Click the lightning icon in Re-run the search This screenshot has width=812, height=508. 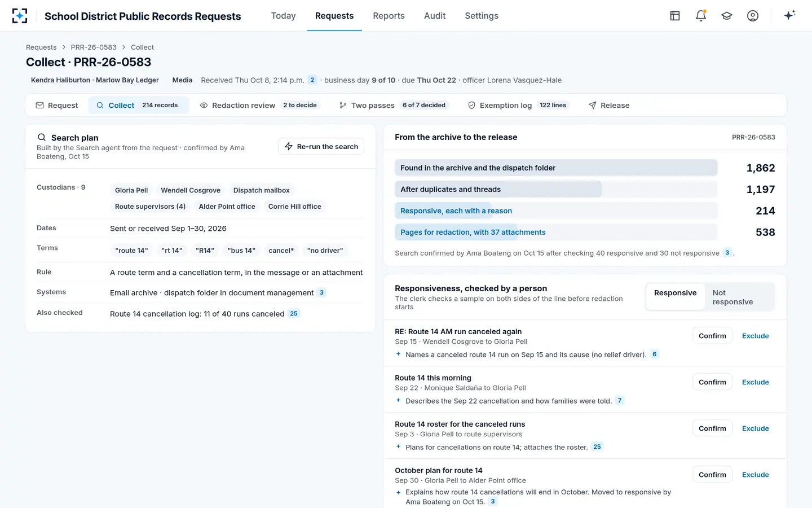tap(289, 146)
